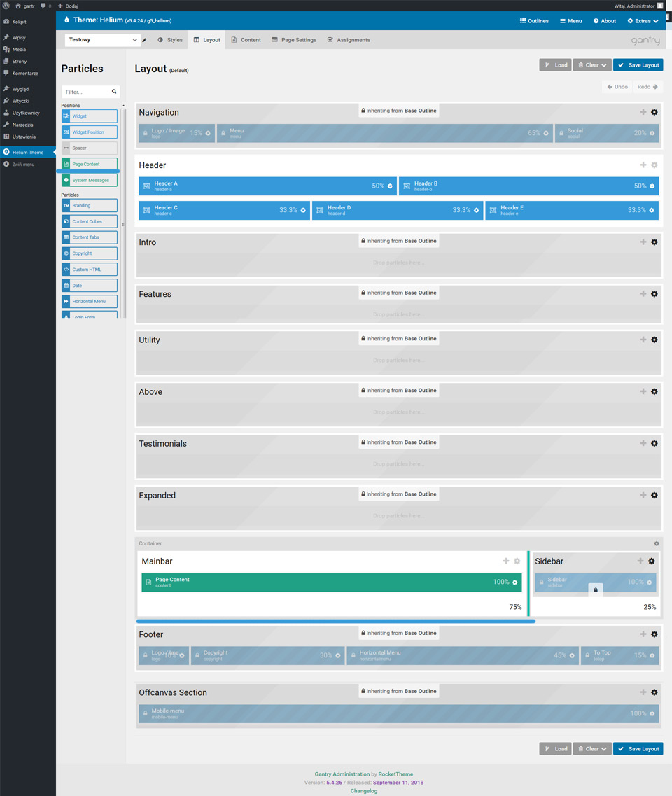Open Ustawienia in WordPress sidebar
Viewport: 672px width, 796px height.
coord(28,137)
